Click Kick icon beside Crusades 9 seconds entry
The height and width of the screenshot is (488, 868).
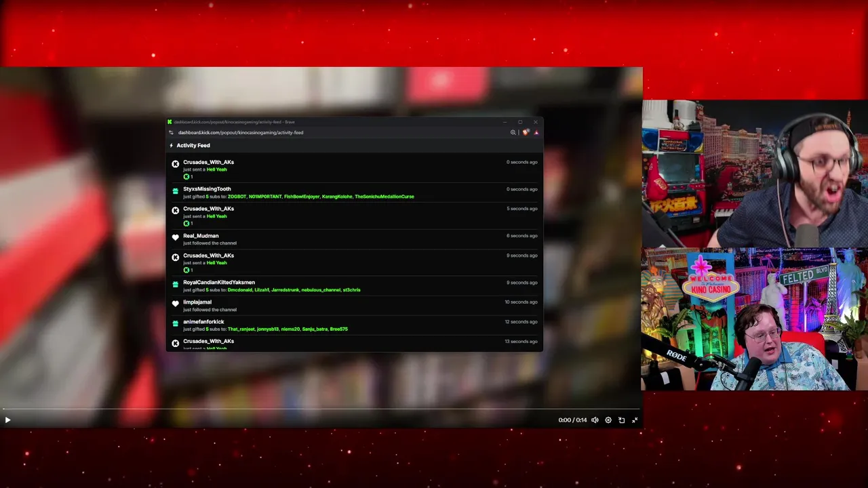click(175, 258)
